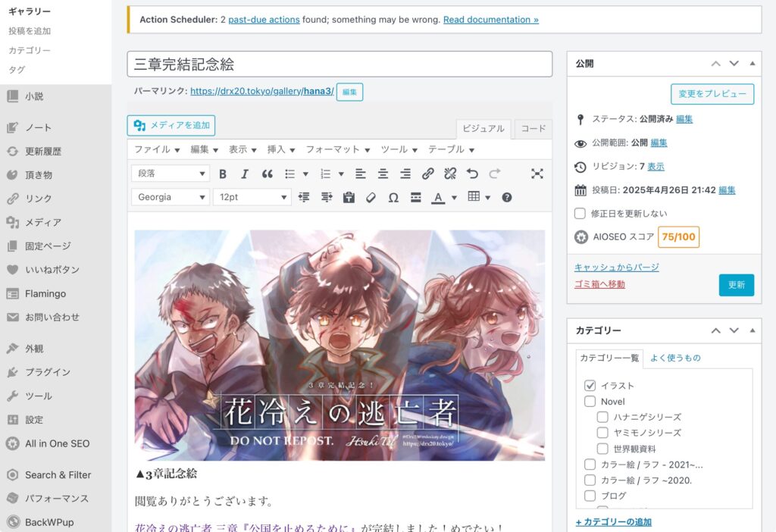Click the メディアを追加 button
Viewport: 776px width, 532px height.
[171, 126]
